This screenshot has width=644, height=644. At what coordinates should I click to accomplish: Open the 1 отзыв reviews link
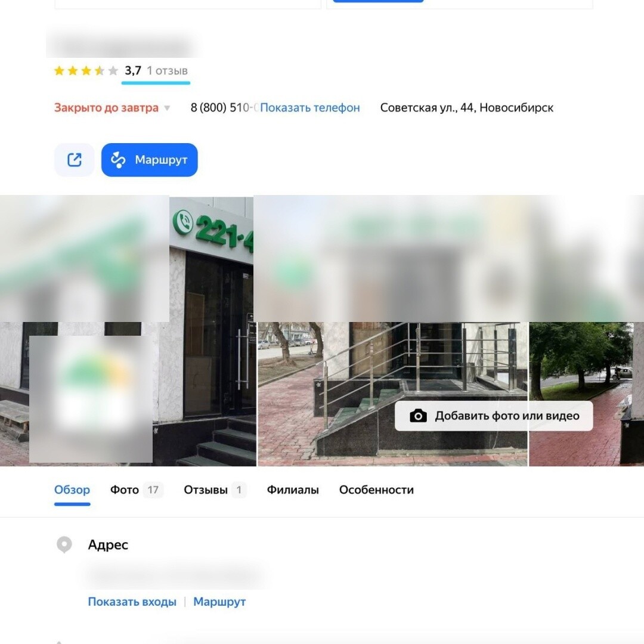point(167,70)
